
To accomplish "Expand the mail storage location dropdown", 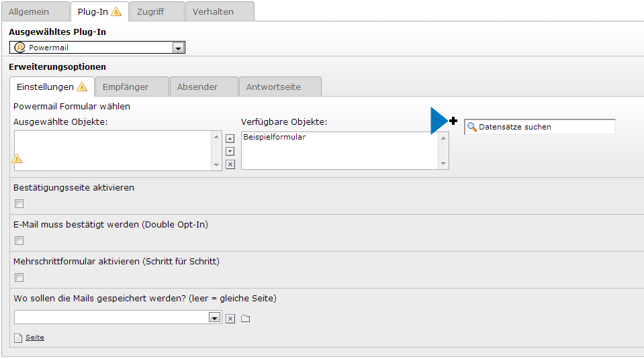I will 214,317.
